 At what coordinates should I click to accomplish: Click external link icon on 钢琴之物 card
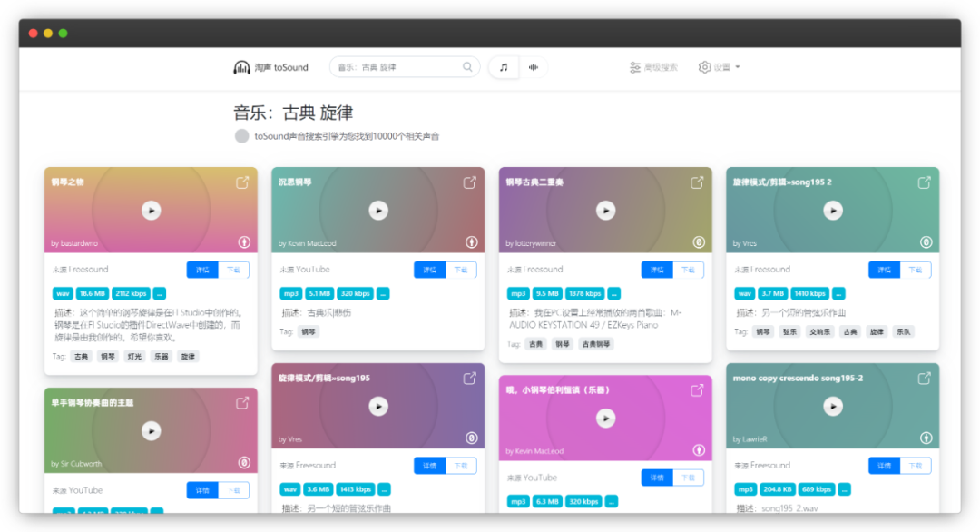[242, 182]
